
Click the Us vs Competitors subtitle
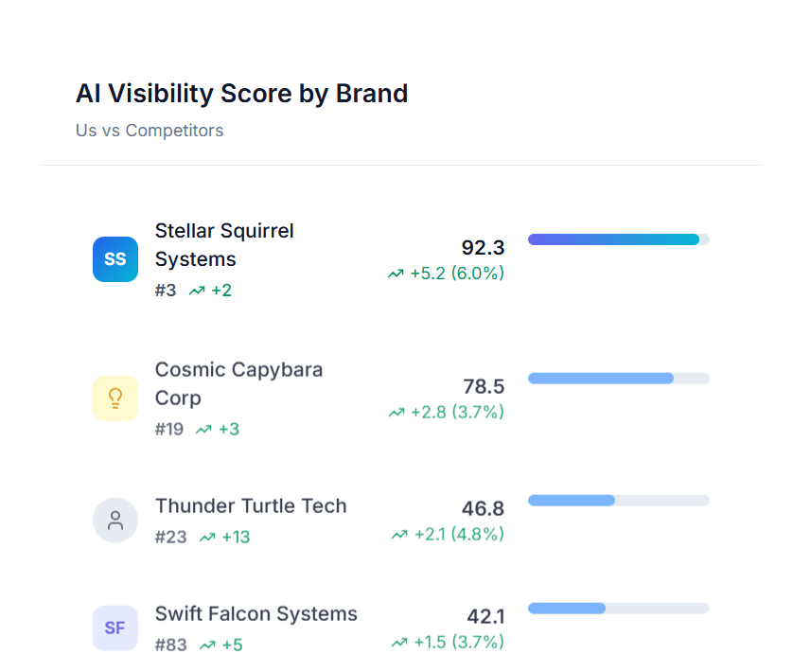pyautogui.click(x=150, y=131)
